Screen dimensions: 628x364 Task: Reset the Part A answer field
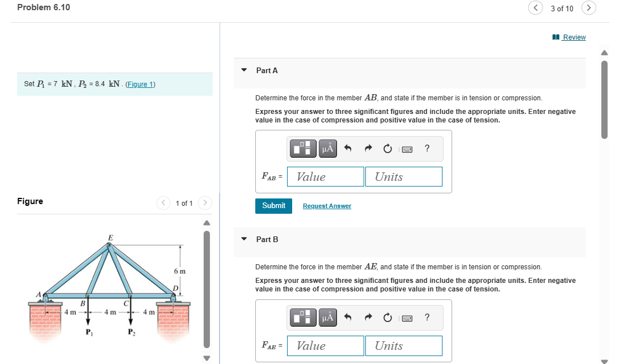[387, 148]
